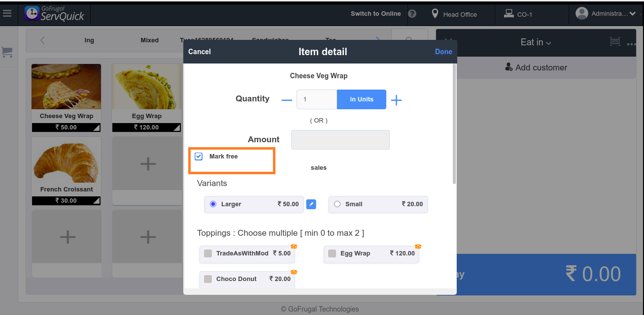
Task: Select the Larger variant radio button
Action: click(213, 204)
